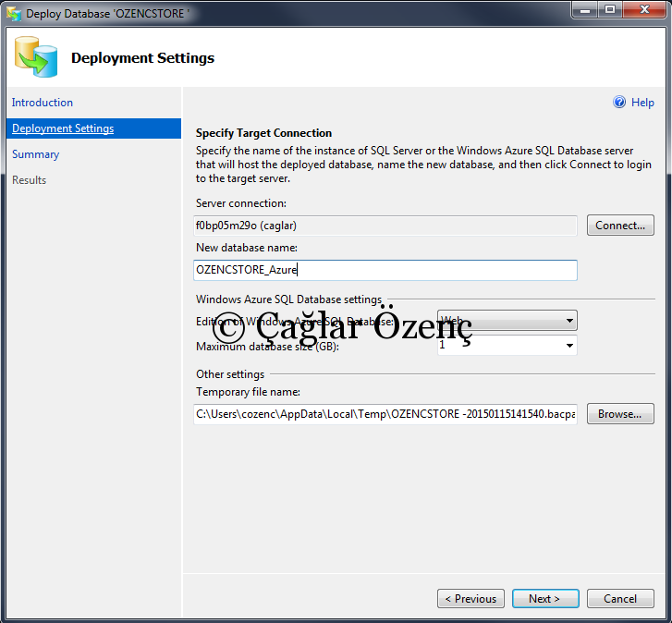Image resolution: width=672 pixels, height=623 pixels.
Task: Open the Edition of Windows Azure SQL Database dropdown
Action: click(x=507, y=321)
